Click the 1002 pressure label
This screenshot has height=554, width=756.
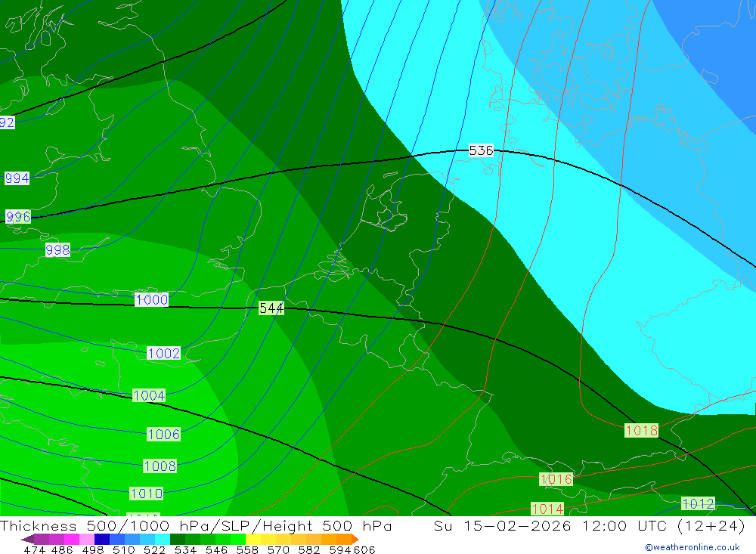(163, 353)
